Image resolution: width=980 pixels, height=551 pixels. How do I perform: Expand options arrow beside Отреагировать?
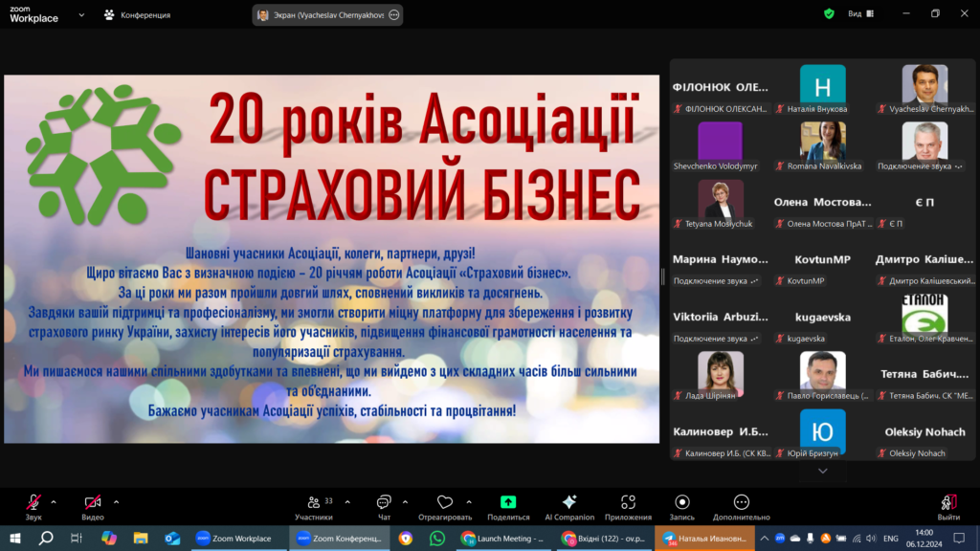pyautogui.click(x=469, y=501)
